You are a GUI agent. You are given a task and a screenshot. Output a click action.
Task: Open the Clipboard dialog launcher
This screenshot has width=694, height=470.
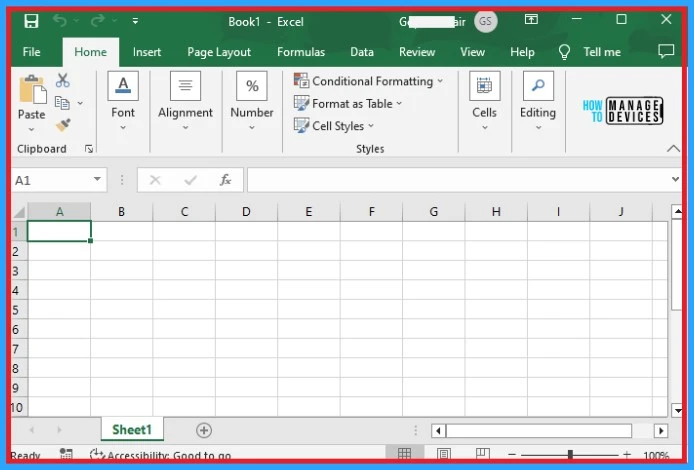tap(89, 149)
